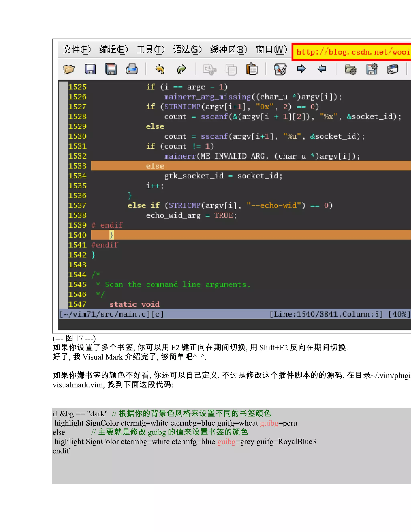The width and height of the screenshot is (411, 532).
Task: Click the load session folder icon
Action: [x=351, y=69]
